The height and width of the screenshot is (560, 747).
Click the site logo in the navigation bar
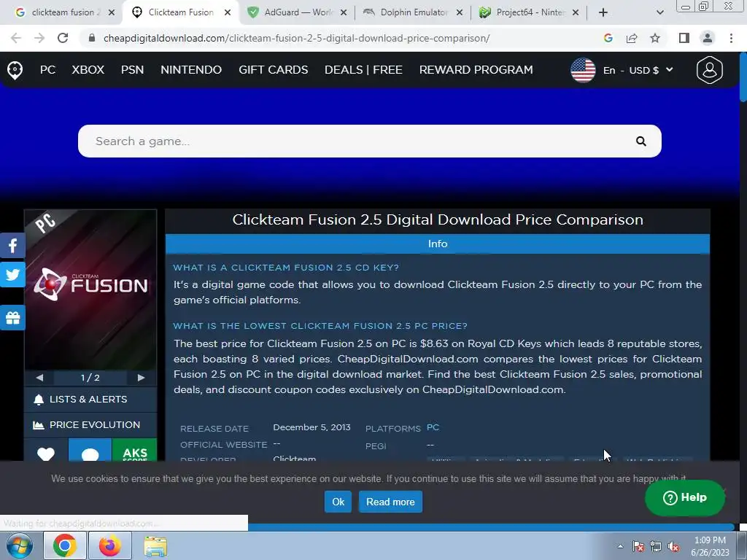[x=15, y=70]
